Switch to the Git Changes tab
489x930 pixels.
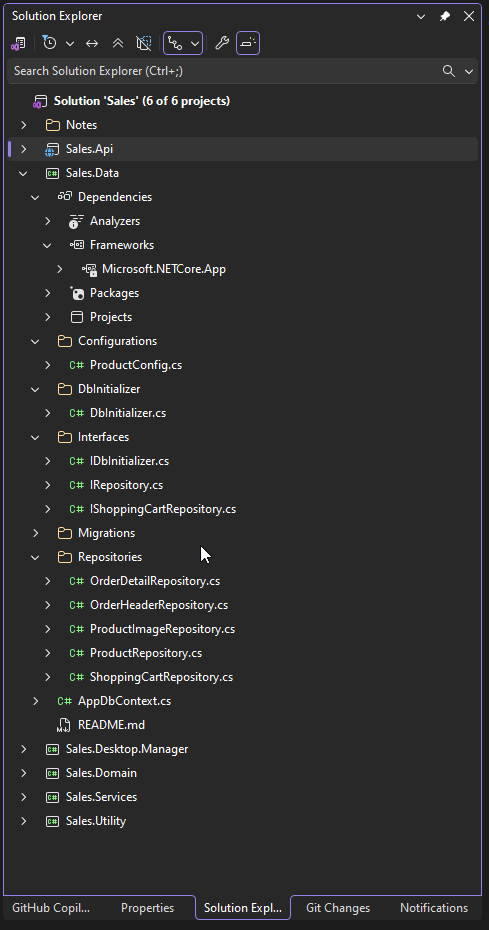338,908
